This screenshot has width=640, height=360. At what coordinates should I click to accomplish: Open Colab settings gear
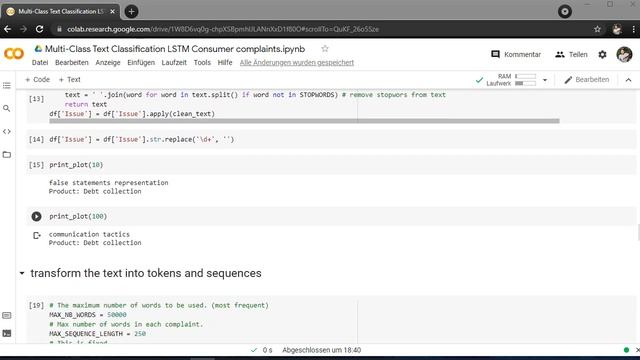pos(602,54)
